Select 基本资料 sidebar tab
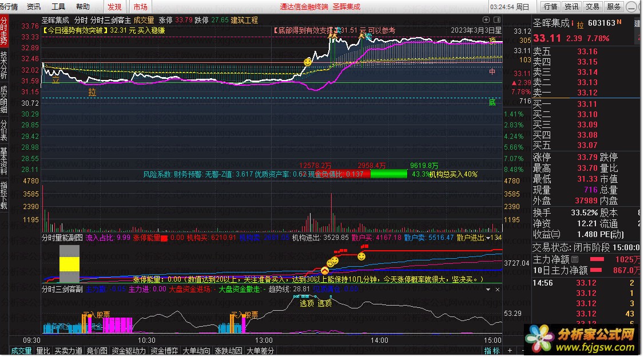The height and width of the screenshot is (357, 644). (3, 162)
